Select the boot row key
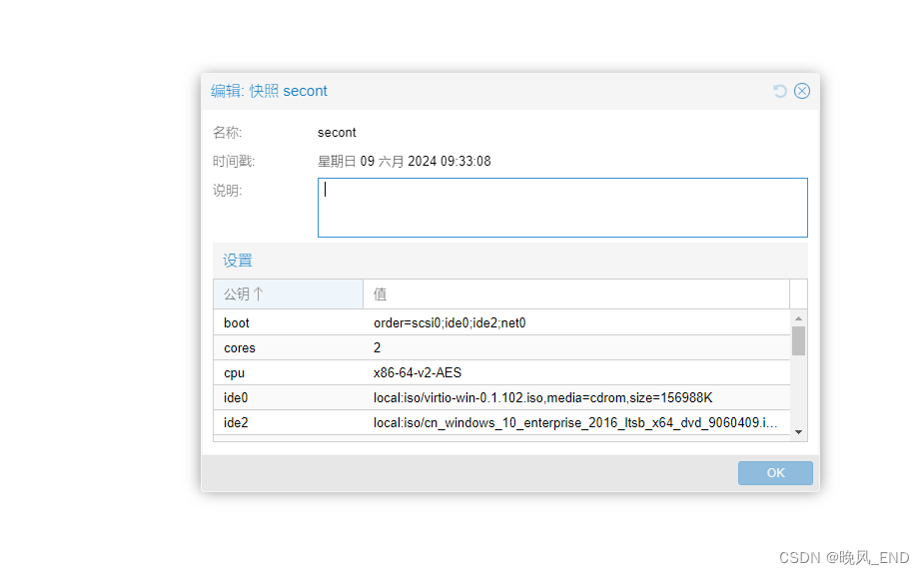The height and width of the screenshot is (574, 924). tap(237, 322)
